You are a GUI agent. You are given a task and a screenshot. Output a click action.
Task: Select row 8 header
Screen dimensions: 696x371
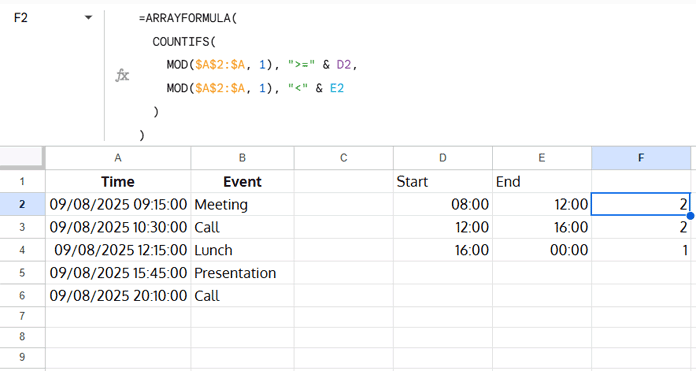(22, 337)
